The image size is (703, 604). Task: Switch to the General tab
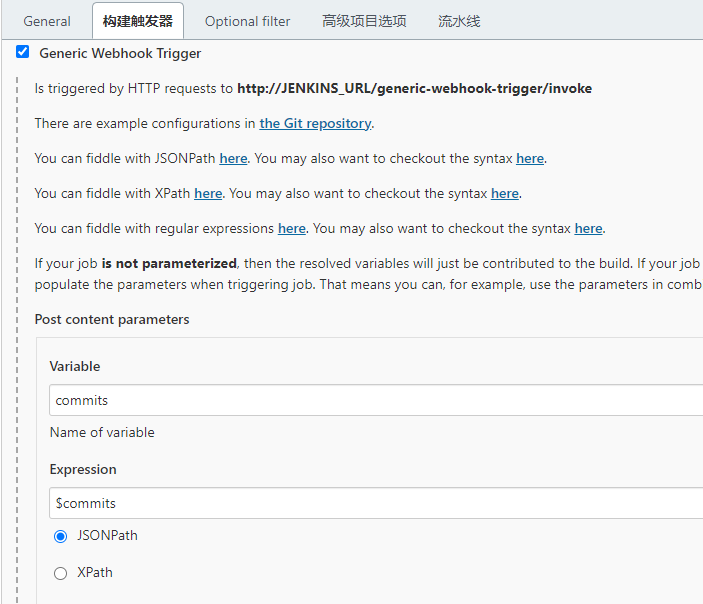47,21
